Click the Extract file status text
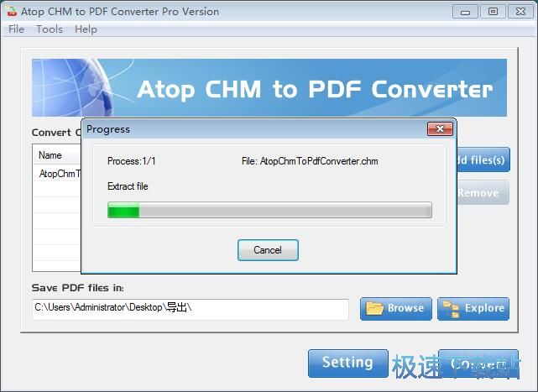 (128, 186)
